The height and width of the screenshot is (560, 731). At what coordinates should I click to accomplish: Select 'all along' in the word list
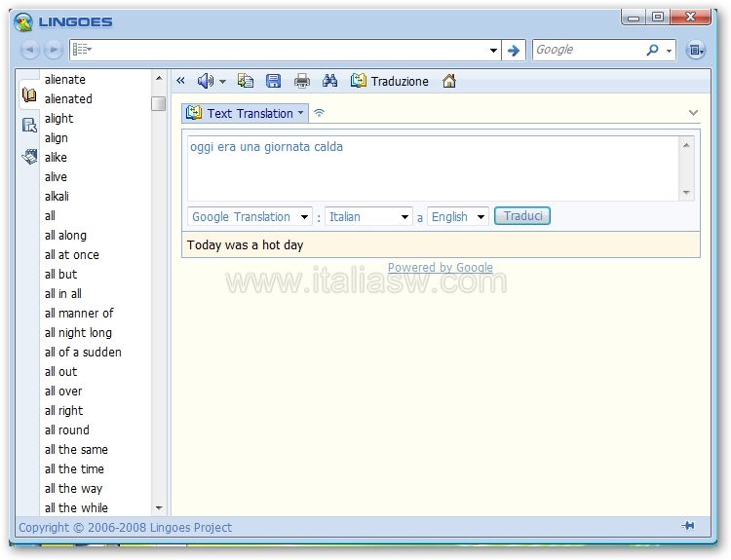coord(65,236)
